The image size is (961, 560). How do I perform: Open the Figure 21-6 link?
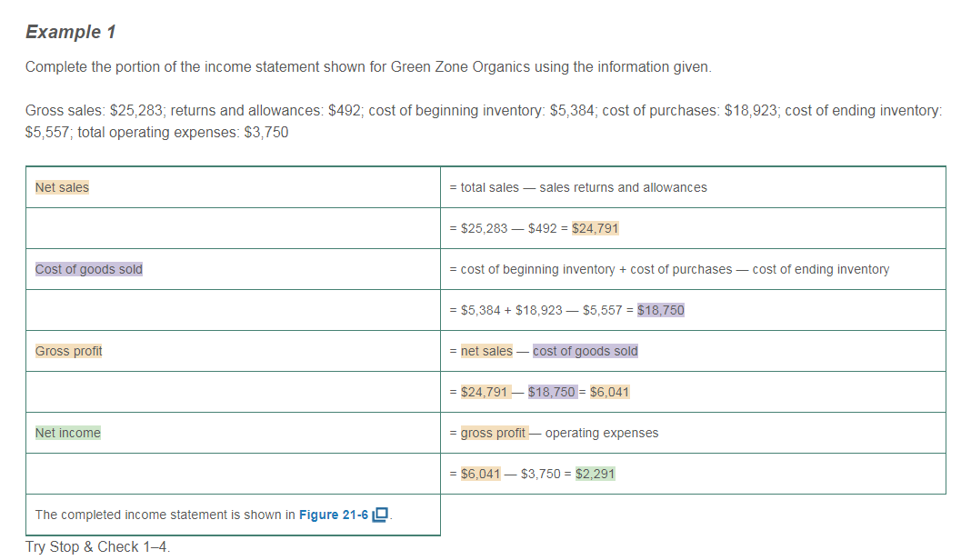[x=333, y=515]
